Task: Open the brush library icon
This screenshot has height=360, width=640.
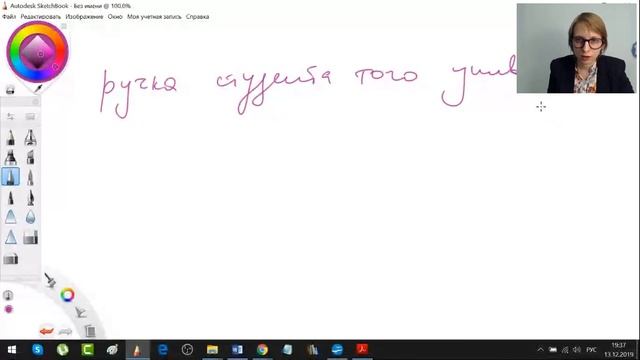Action: (30, 117)
